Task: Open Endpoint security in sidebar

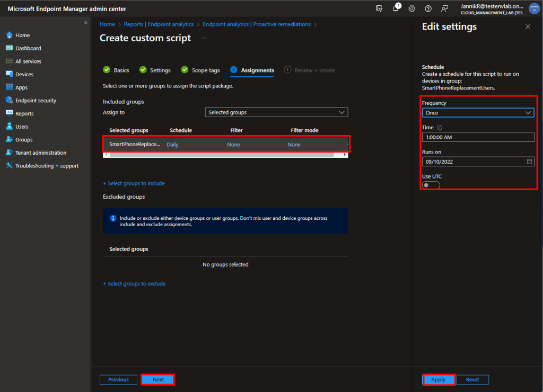Action: coord(36,101)
